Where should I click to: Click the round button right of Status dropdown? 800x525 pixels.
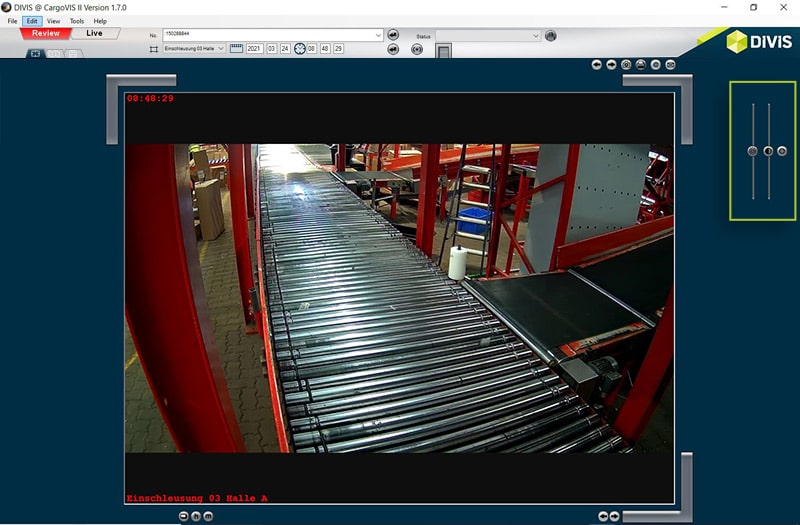551,36
